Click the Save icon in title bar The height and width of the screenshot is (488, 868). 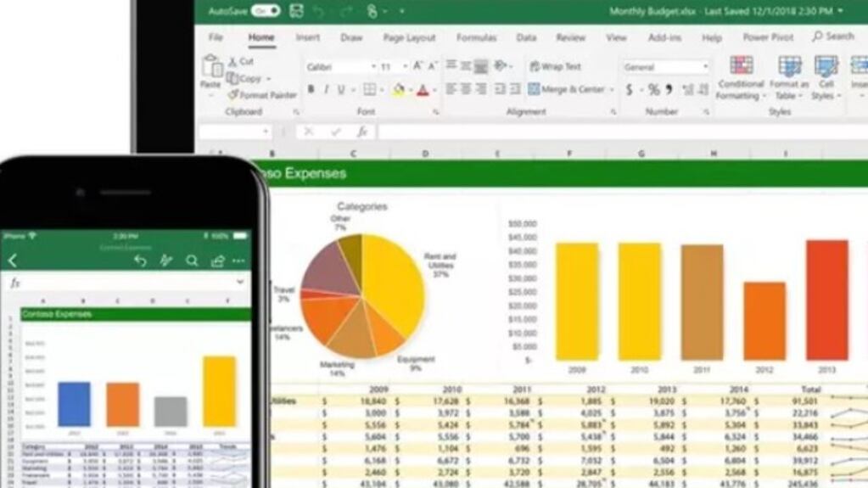[x=296, y=11]
